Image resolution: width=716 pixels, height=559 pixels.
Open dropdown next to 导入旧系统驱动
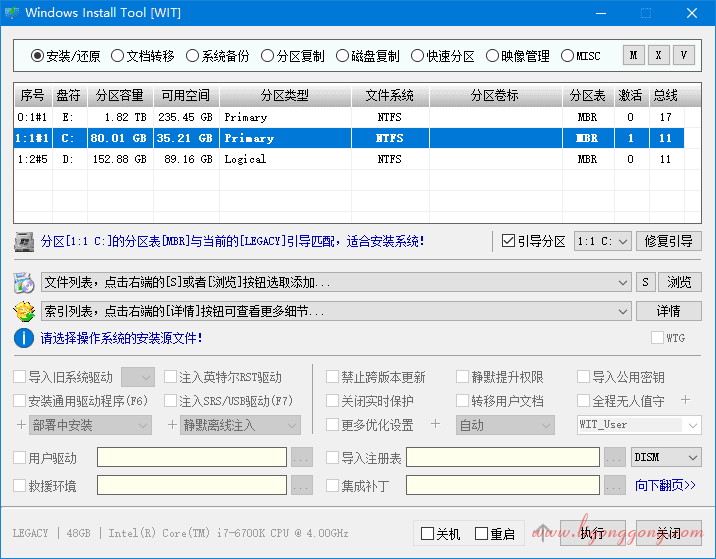(138, 377)
